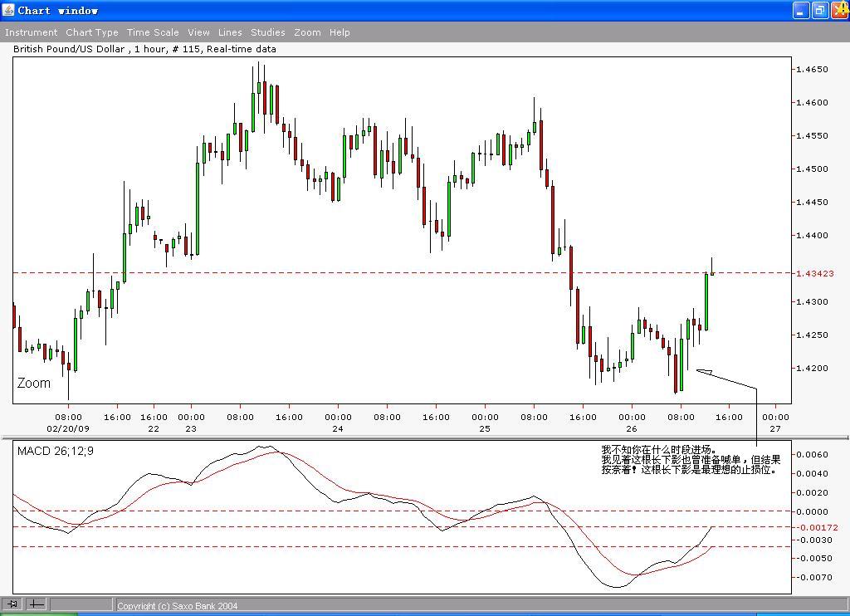Click the date label 23 on time axis
Viewport: 850px width, 616px height.
click(x=191, y=428)
